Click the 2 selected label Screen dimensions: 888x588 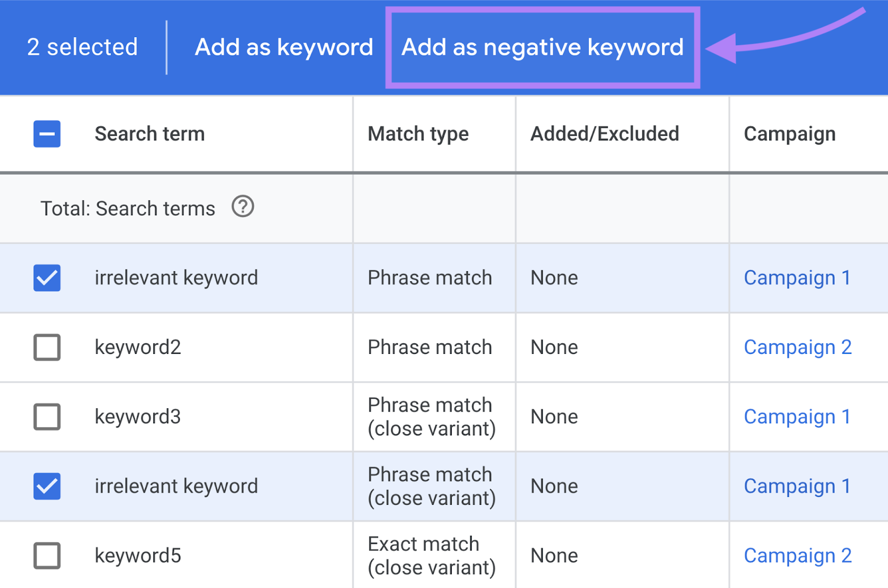(x=82, y=47)
